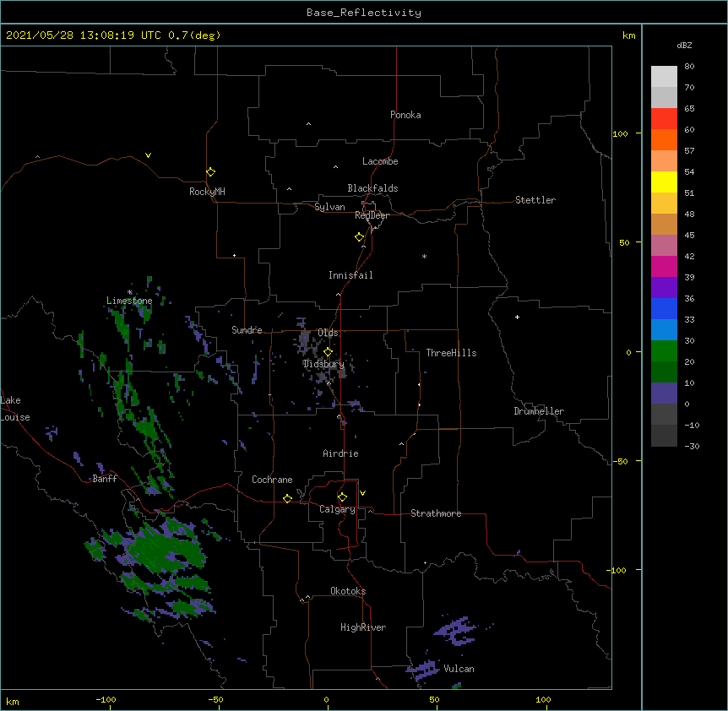Click the -100 tick on the horizontal axis

pyautogui.click(x=106, y=699)
